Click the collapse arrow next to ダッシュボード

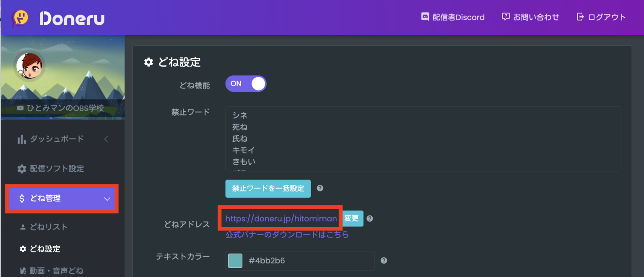(x=106, y=139)
